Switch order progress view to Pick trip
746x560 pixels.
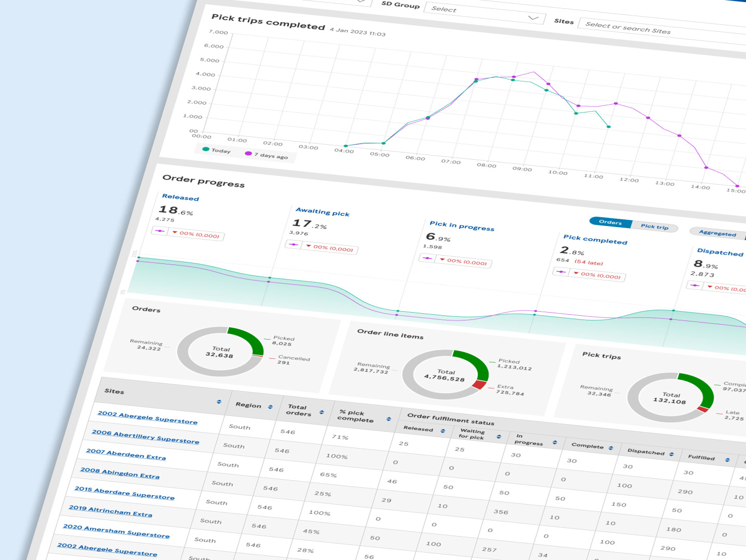click(655, 226)
